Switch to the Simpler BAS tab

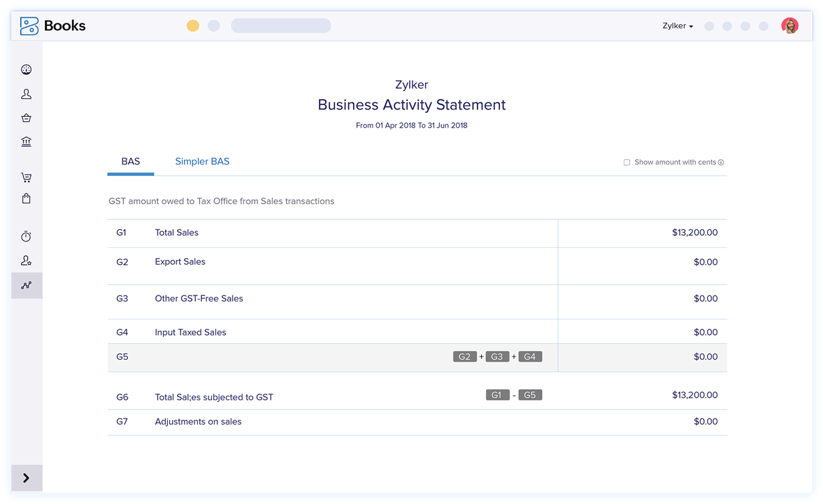click(x=202, y=162)
